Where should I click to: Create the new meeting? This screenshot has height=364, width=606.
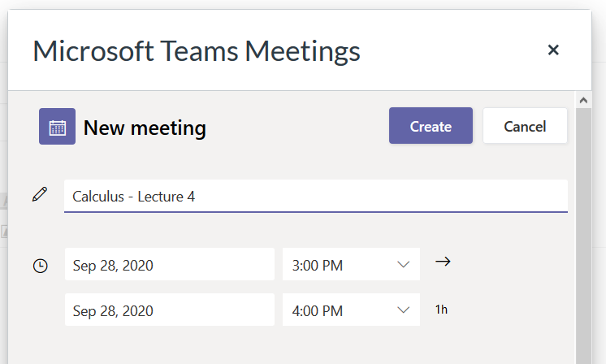(x=431, y=126)
